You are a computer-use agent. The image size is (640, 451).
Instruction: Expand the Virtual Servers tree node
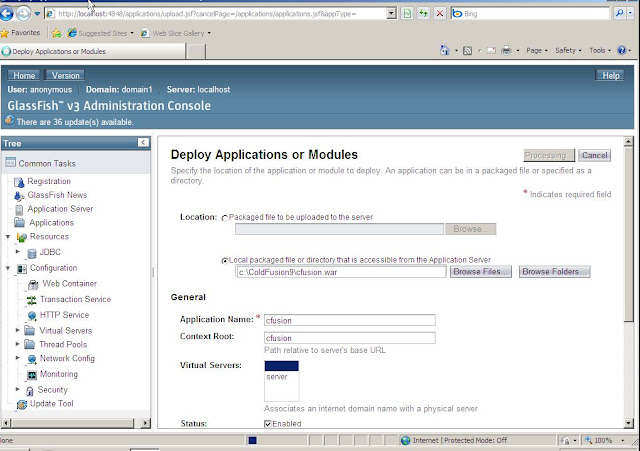pyautogui.click(x=18, y=330)
